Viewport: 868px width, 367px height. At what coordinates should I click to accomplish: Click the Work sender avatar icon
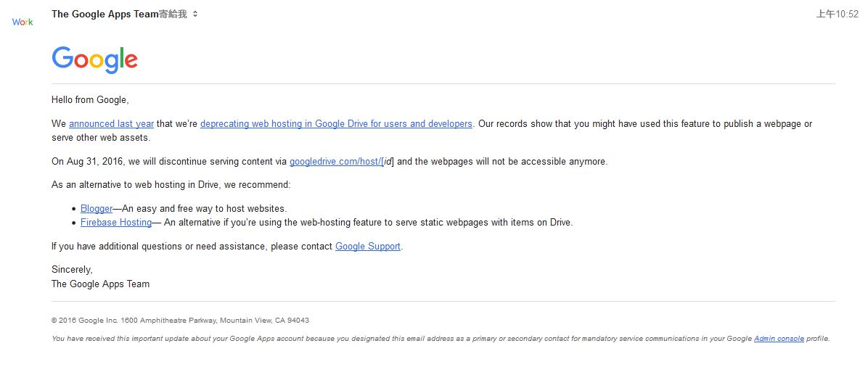coord(22,22)
